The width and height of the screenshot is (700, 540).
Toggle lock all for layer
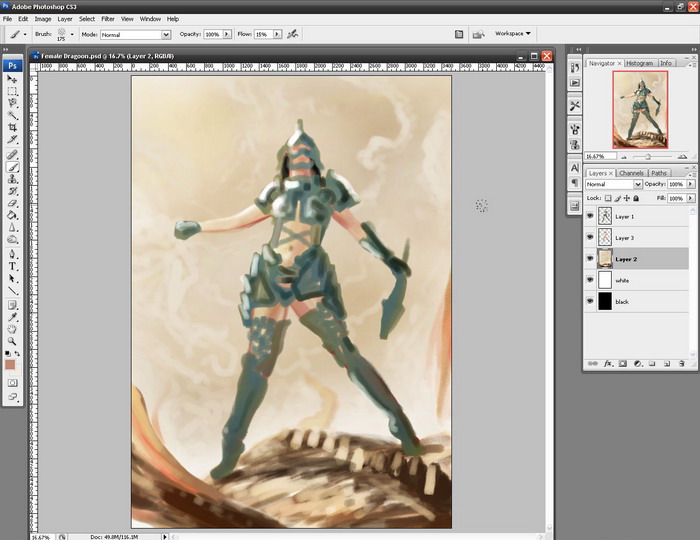(x=636, y=198)
